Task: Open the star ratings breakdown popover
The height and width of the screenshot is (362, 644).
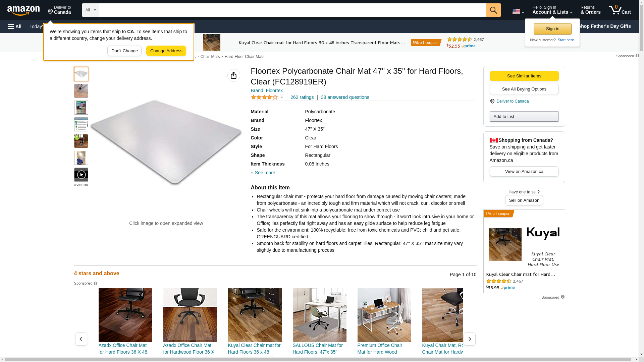Action: click(x=267, y=97)
